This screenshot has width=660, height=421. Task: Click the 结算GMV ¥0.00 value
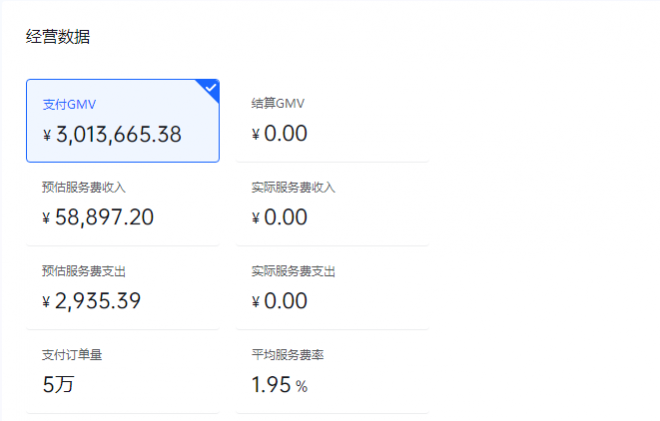click(279, 134)
